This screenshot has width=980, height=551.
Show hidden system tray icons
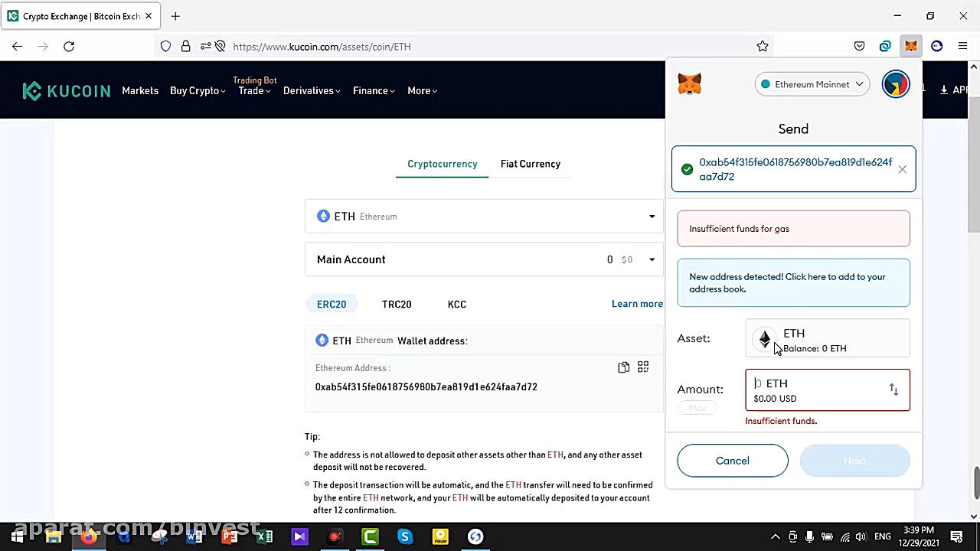click(775, 537)
